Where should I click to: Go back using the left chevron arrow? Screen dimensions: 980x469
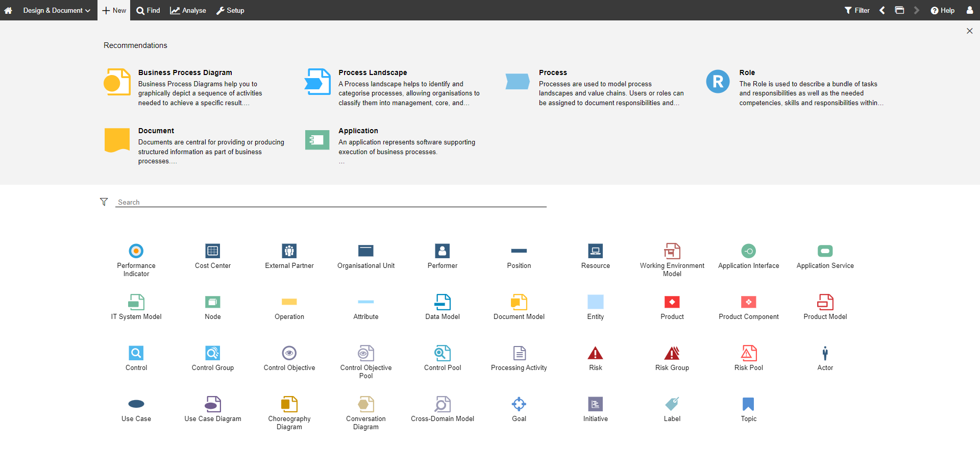coord(882,10)
